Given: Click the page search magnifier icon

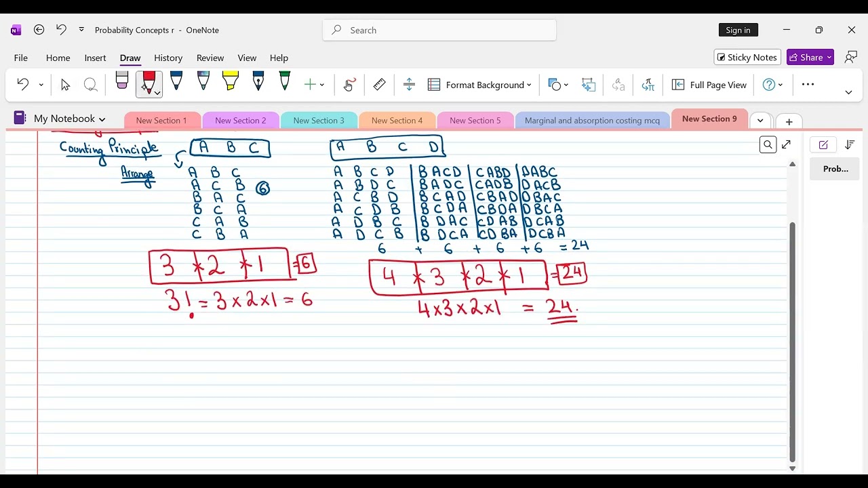Looking at the screenshot, I should point(768,144).
